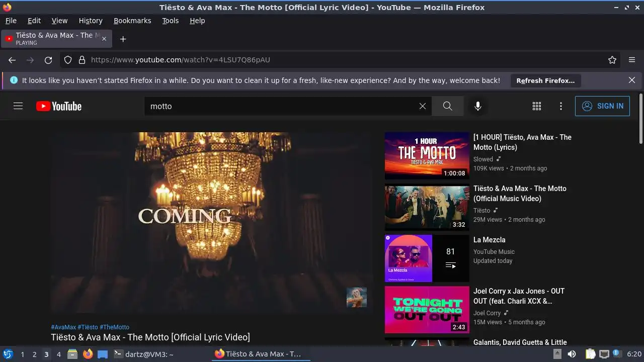Switch to the dartz@VM3 terminal window
The height and width of the screenshot is (362, 644).
point(144,354)
